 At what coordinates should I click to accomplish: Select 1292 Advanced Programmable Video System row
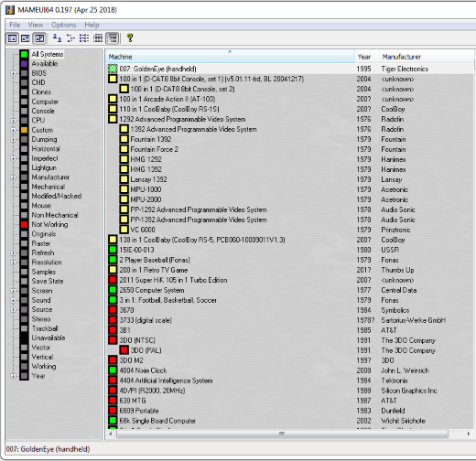click(290, 119)
